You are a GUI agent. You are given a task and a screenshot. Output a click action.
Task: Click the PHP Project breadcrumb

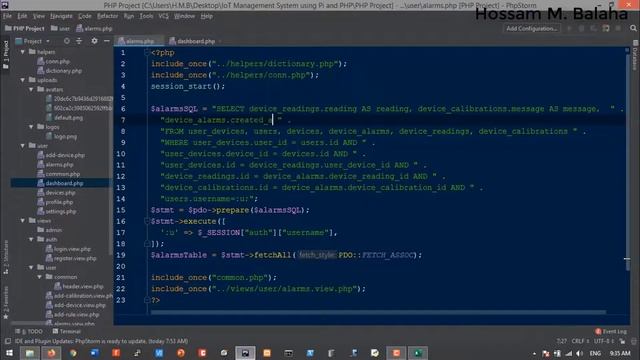click(x=24, y=28)
